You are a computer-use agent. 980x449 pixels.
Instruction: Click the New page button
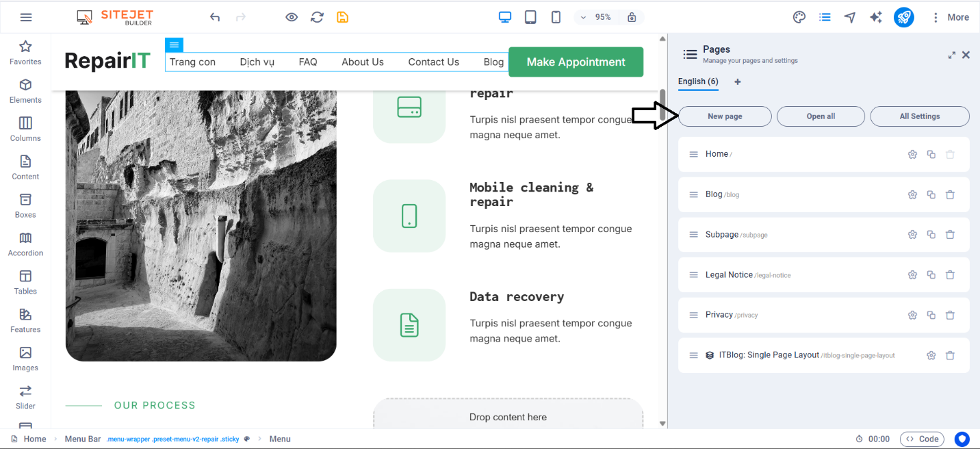pos(725,116)
